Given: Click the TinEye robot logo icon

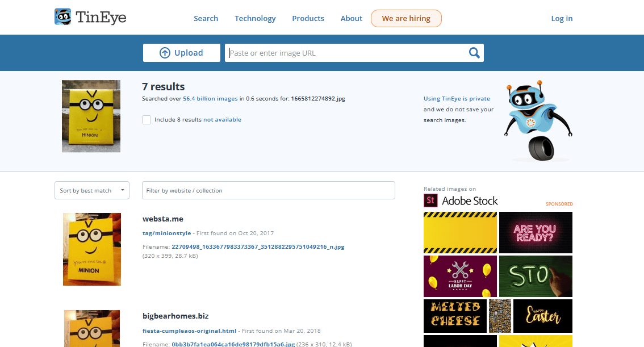Looking at the screenshot, I should [x=63, y=17].
